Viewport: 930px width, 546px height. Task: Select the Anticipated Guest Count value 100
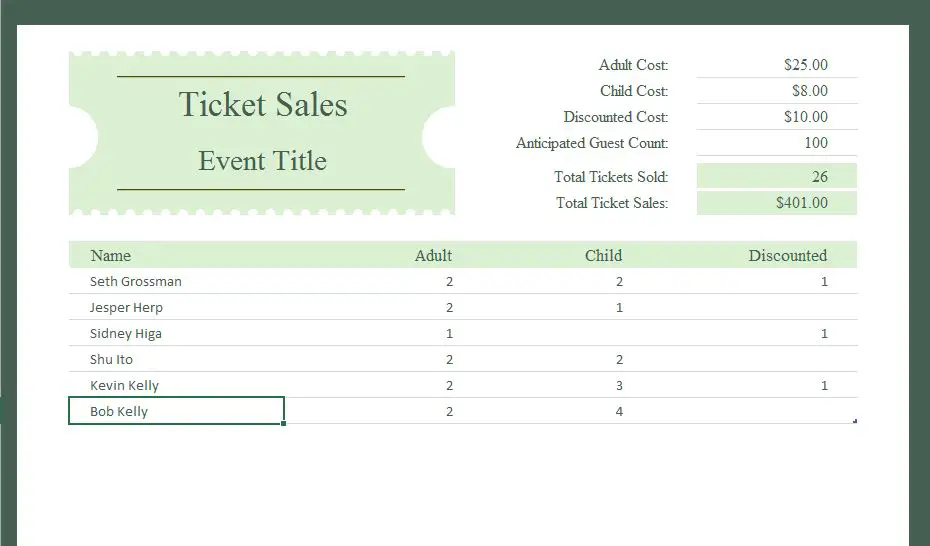tap(816, 143)
